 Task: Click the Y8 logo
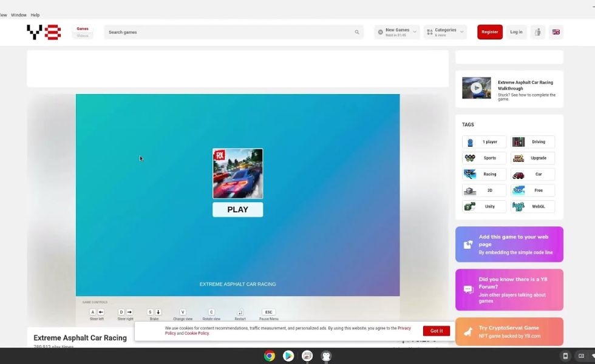pos(42,32)
